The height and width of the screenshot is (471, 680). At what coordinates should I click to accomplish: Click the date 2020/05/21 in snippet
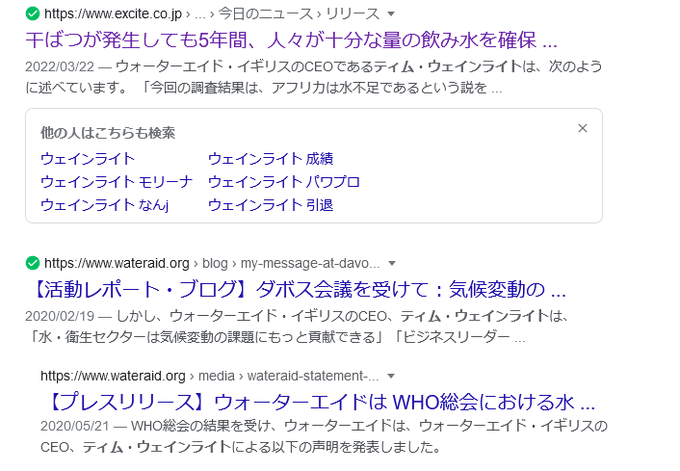coord(75,426)
